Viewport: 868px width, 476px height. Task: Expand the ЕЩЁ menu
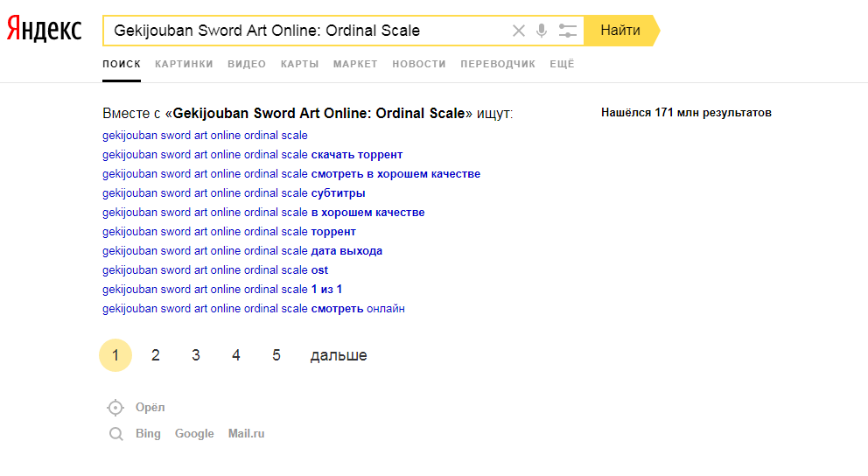pyautogui.click(x=562, y=64)
